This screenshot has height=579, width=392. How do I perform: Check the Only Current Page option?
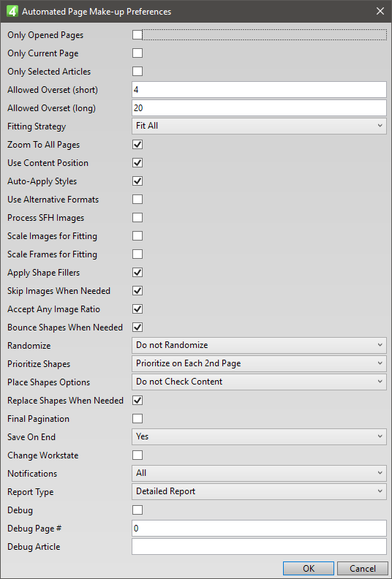(137, 53)
